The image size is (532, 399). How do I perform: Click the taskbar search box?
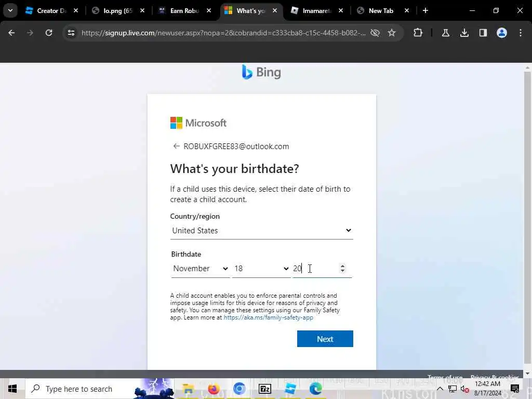[x=100, y=389]
